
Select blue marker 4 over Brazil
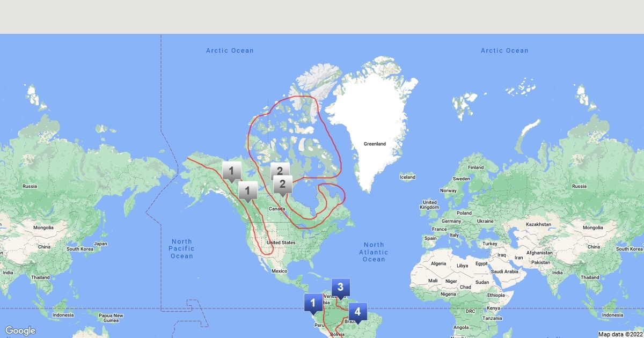358,312
